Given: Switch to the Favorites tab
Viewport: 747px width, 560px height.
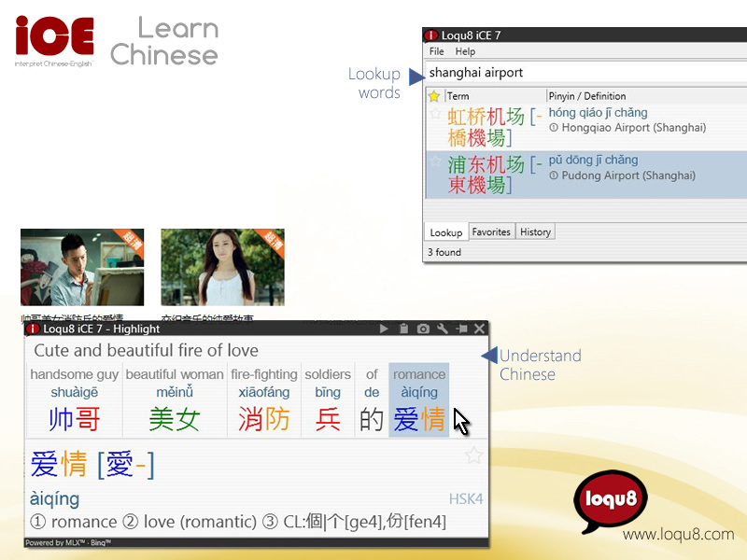Looking at the screenshot, I should pyautogui.click(x=491, y=231).
